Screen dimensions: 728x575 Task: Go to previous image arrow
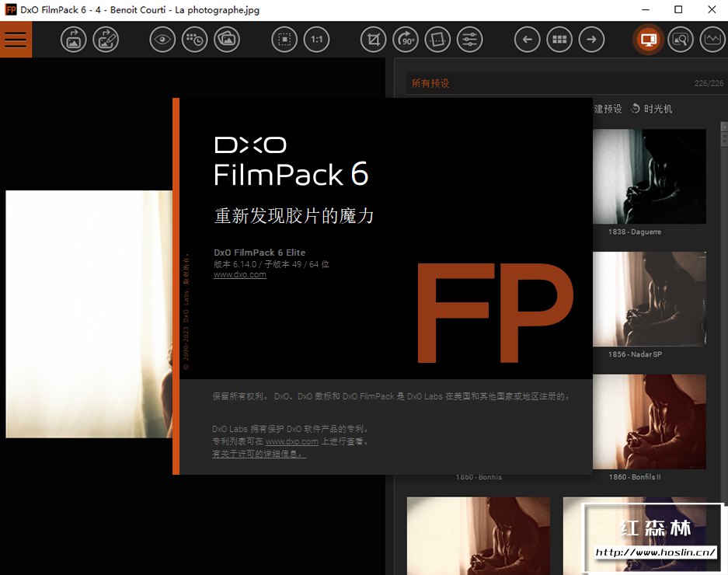click(x=528, y=40)
